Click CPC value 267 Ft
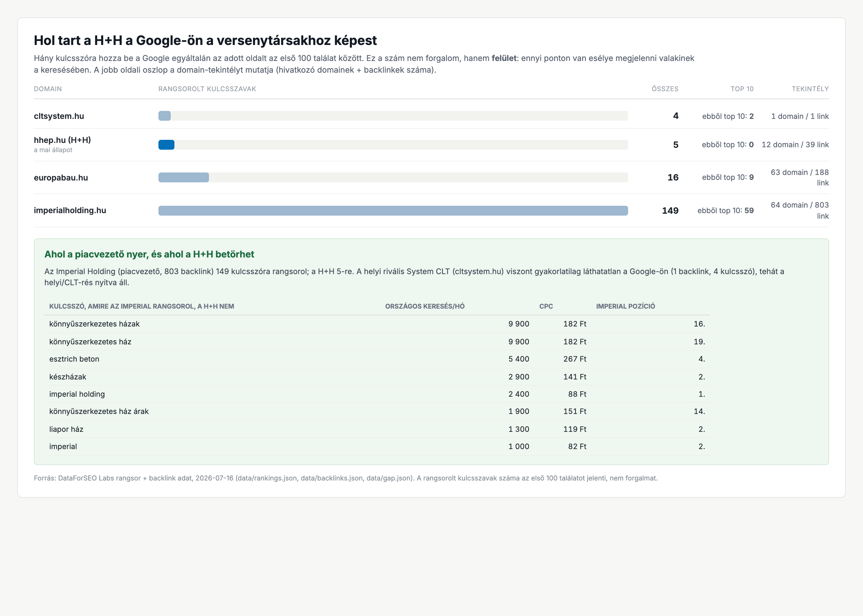The width and height of the screenshot is (863, 616). pyautogui.click(x=575, y=359)
